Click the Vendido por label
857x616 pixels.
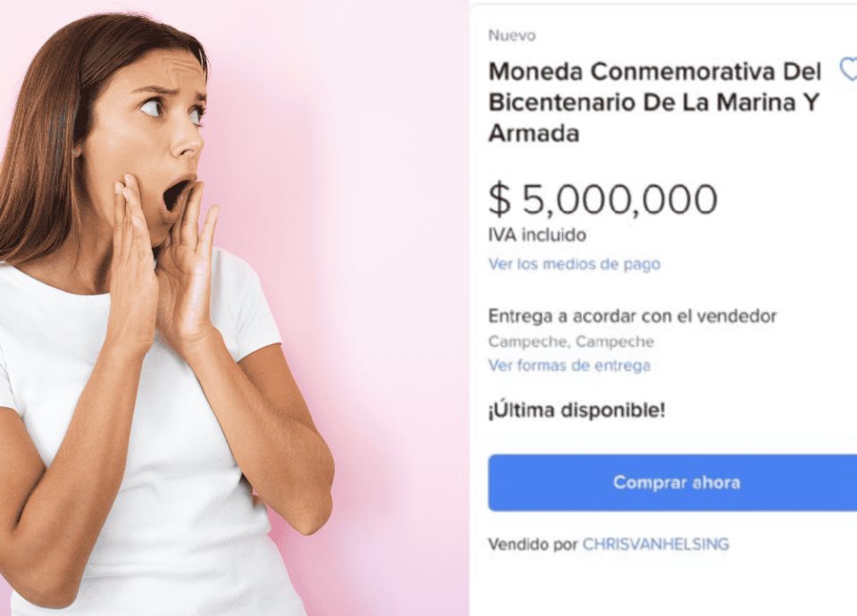click(x=532, y=544)
